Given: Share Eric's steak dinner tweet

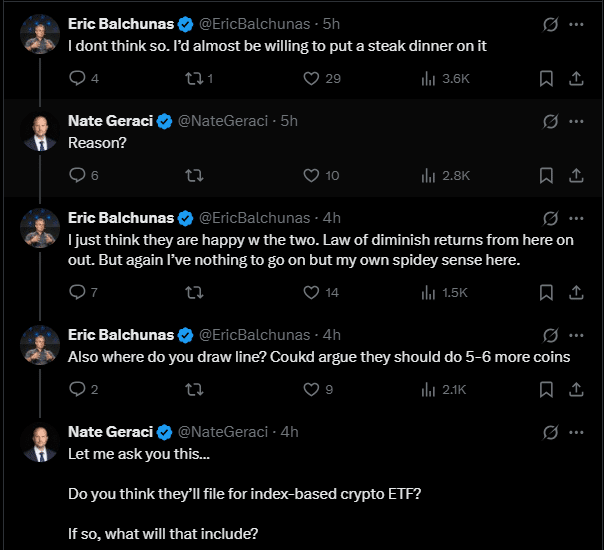Looking at the screenshot, I should click(x=576, y=78).
